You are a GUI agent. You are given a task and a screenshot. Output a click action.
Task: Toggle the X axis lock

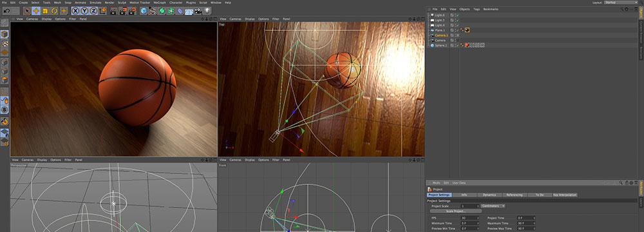pyautogui.click(x=75, y=11)
